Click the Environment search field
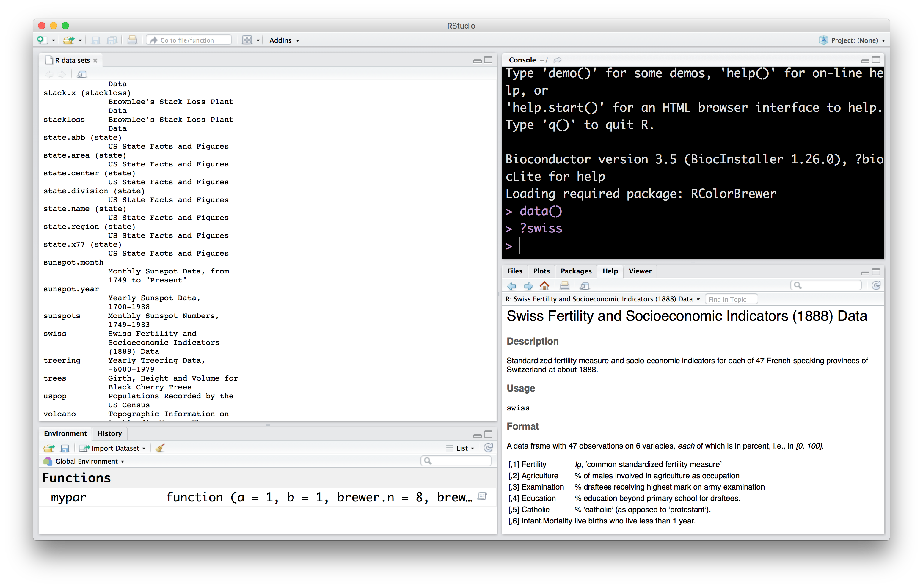The image size is (923, 588). coord(456,461)
